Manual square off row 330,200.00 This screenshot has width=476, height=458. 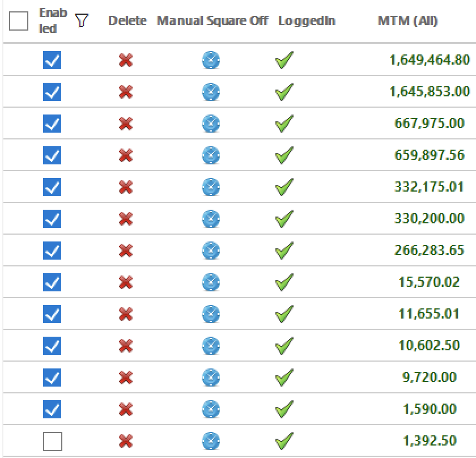tap(211, 219)
